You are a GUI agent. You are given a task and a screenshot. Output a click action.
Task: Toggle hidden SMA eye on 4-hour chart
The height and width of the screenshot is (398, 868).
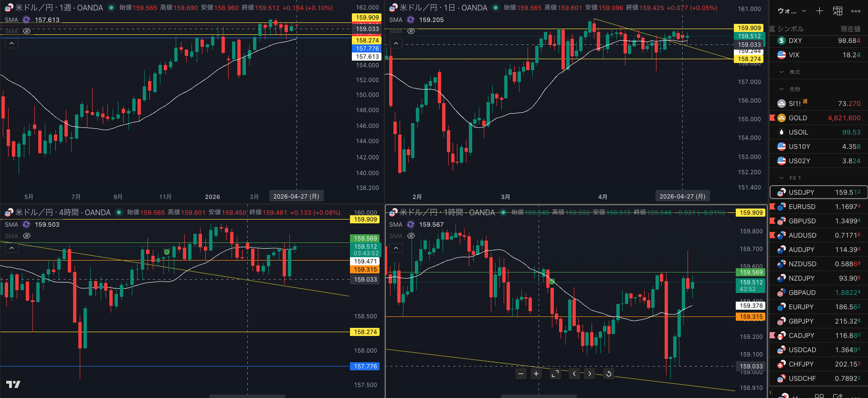point(27,236)
